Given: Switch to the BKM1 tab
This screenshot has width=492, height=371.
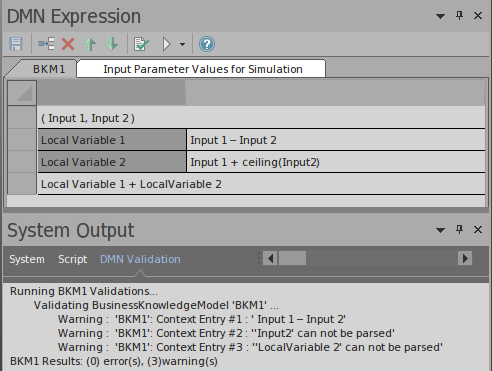Looking at the screenshot, I should tap(49, 69).
